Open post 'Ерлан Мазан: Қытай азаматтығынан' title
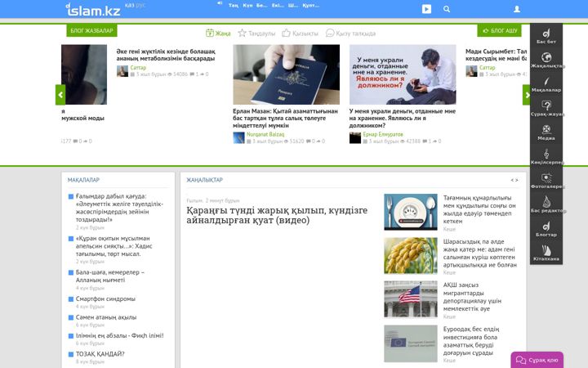The width and height of the screenshot is (588, 368). [x=285, y=119]
